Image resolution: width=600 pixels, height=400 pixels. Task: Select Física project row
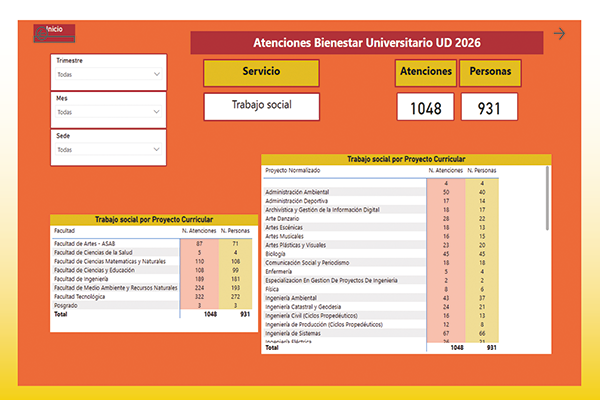click(382, 289)
